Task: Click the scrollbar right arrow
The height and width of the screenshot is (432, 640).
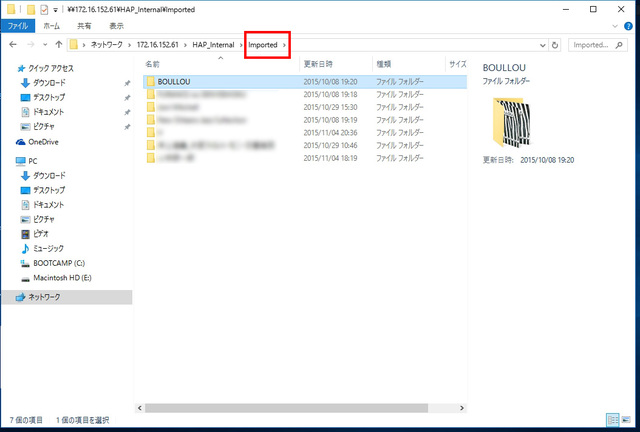Action: [x=462, y=408]
